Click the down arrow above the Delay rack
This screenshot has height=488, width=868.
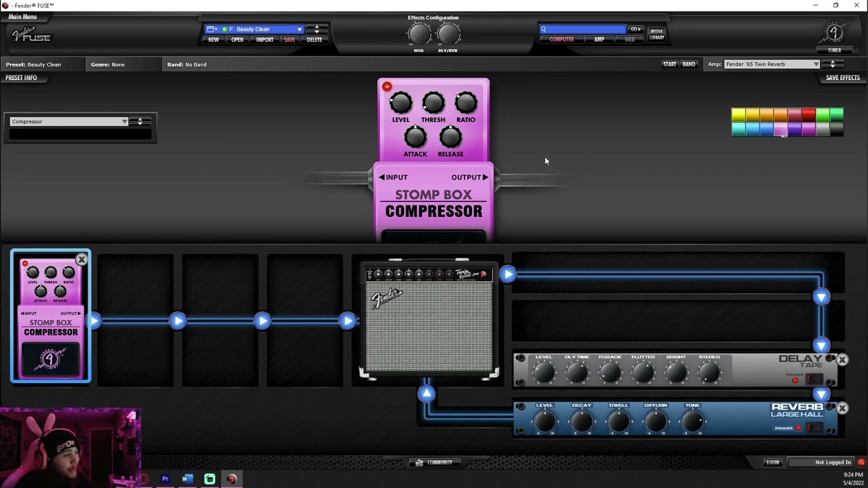(821, 346)
